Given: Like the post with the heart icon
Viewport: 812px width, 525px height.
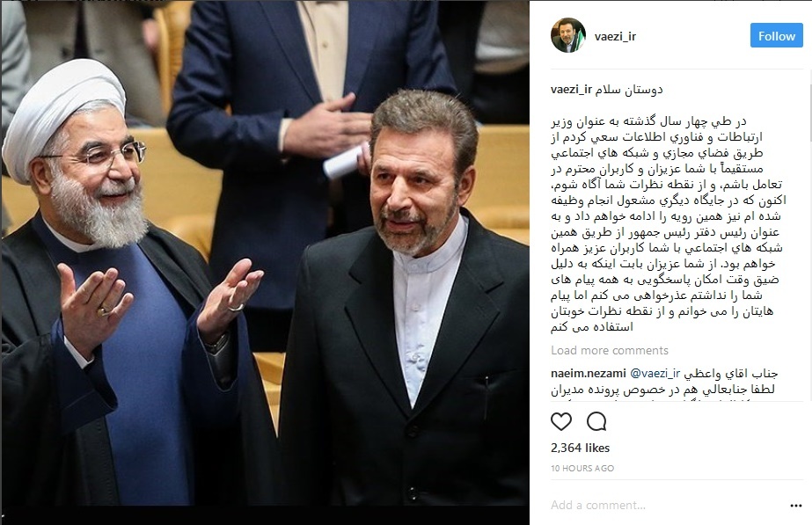Looking at the screenshot, I should (x=561, y=421).
